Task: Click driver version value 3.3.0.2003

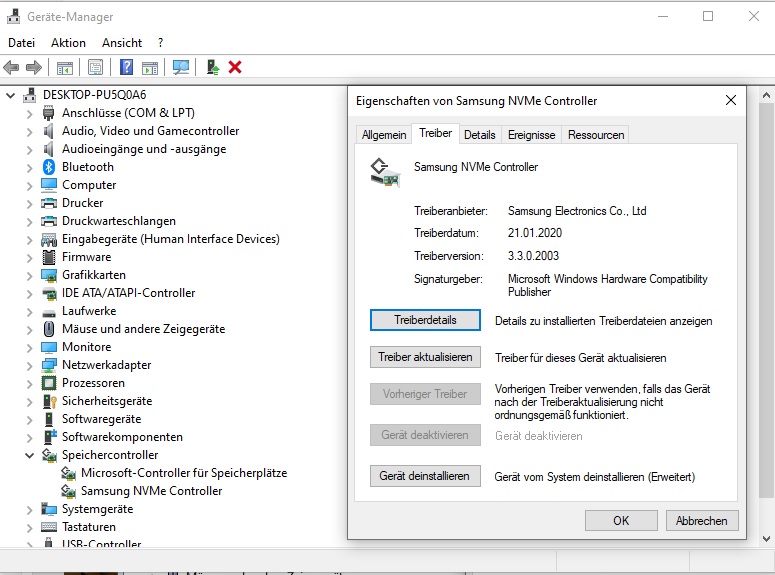Action: pos(533,256)
